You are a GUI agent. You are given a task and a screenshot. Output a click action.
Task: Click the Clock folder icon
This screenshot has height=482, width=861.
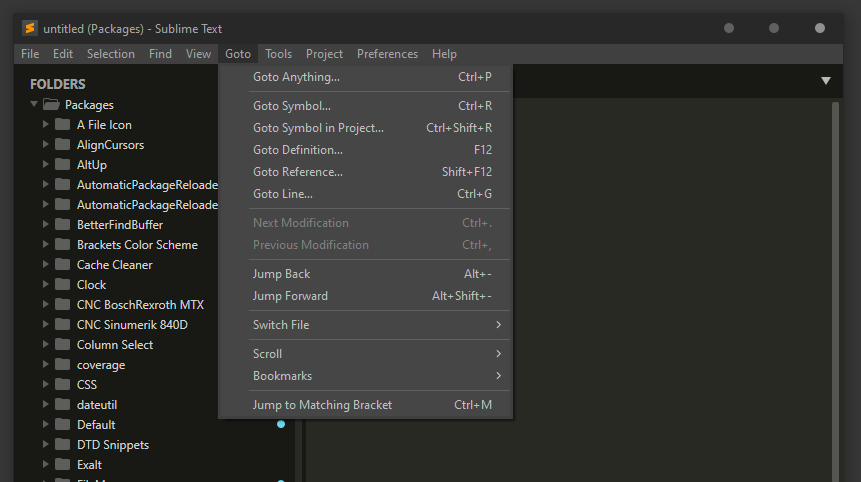point(63,284)
